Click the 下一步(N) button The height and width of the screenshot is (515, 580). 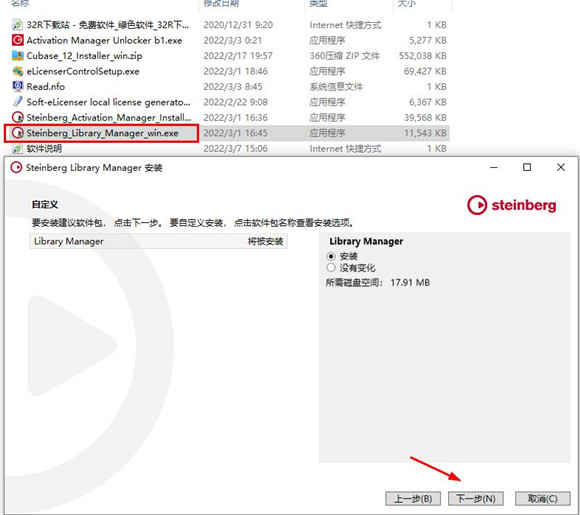tap(476, 499)
